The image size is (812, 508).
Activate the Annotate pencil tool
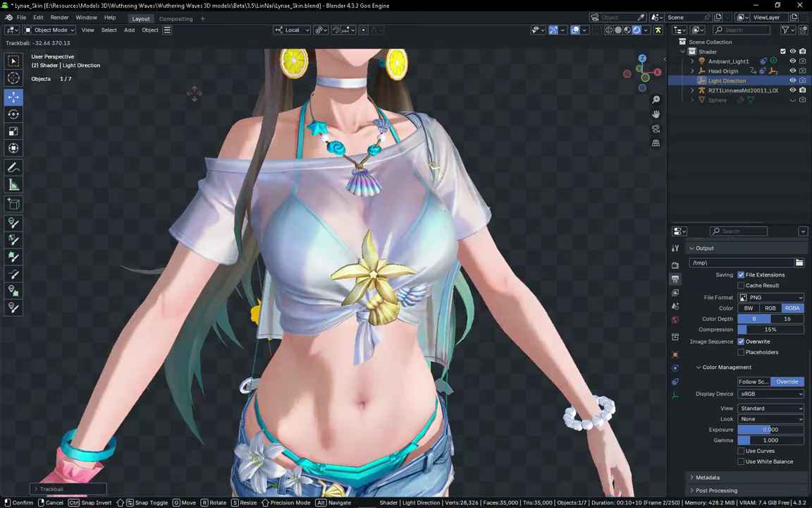(x=13, y=168)
